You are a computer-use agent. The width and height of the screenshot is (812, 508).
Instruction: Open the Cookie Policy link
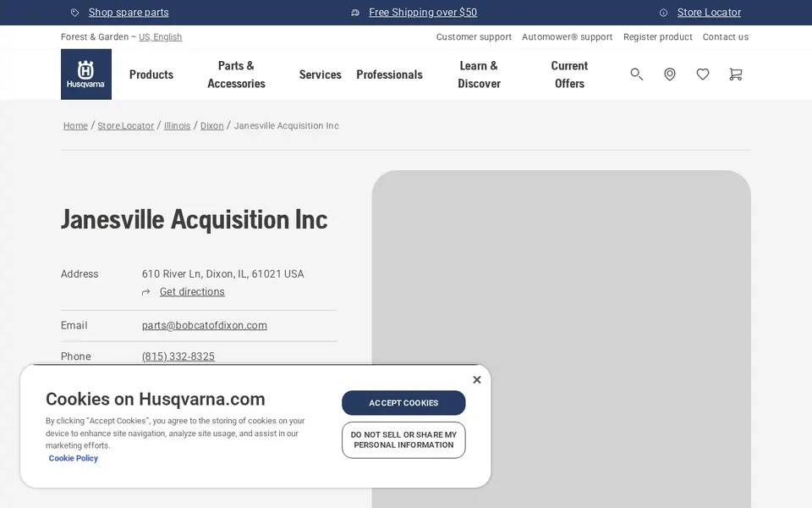click(x=73, y=458)
